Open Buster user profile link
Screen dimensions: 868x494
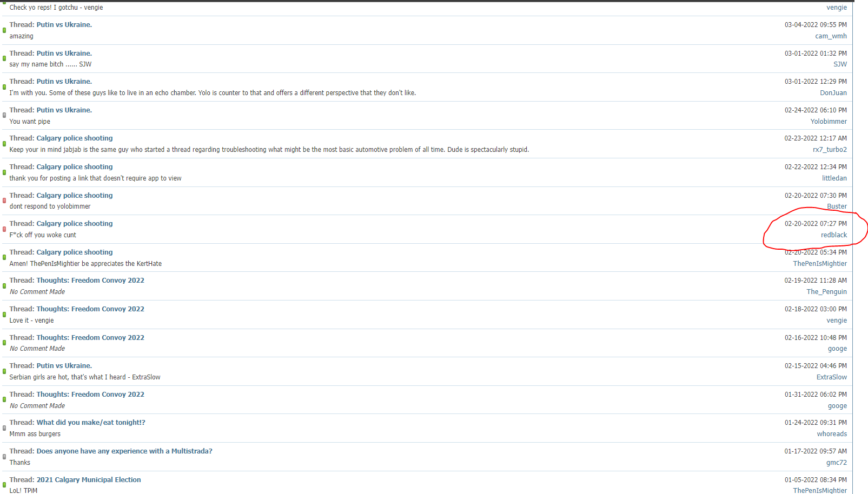[x=837, y=206]
